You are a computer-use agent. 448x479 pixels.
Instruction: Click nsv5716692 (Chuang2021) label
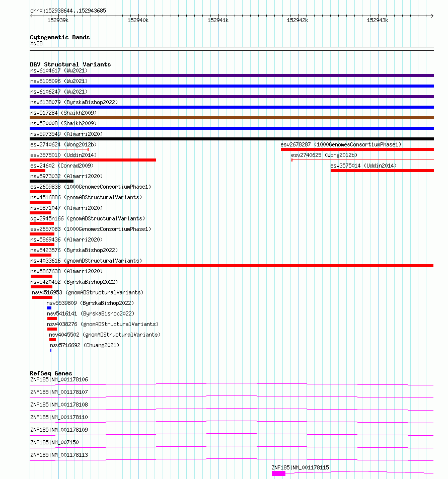click(85, 346)
